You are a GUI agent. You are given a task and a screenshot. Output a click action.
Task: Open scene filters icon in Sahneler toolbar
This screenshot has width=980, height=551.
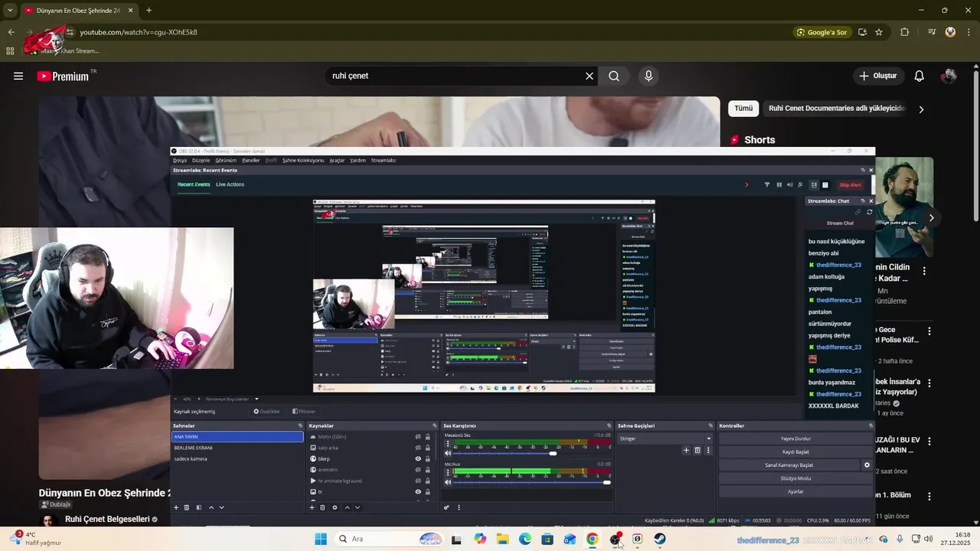[198, 507]
